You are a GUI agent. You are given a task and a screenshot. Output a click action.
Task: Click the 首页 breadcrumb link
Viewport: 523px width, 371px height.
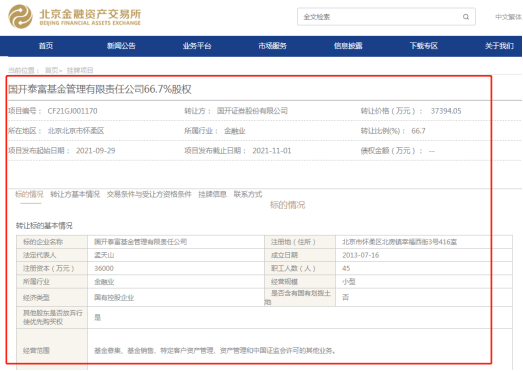click(x=51, y=70)
